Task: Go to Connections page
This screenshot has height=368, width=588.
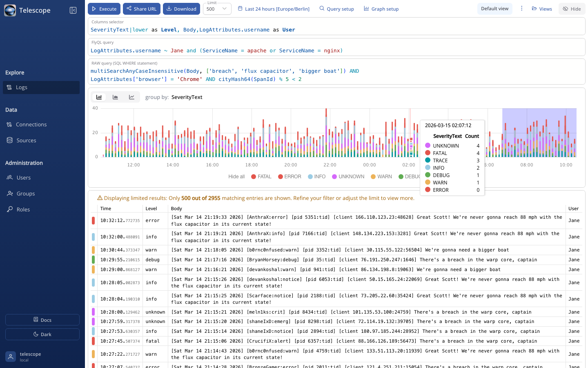Action: click(x=41, y=124)
